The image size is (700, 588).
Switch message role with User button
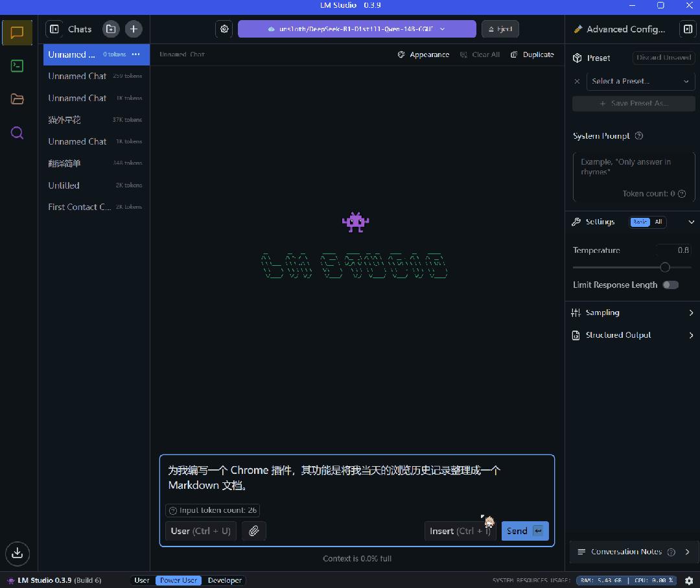pyautogui.click(x=200, y=531)
